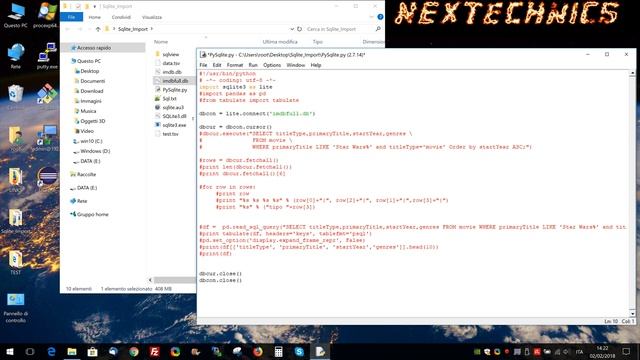640x360 pixels.
Task: Select the putty.exe desktop icon
Action: click(47, 56)
